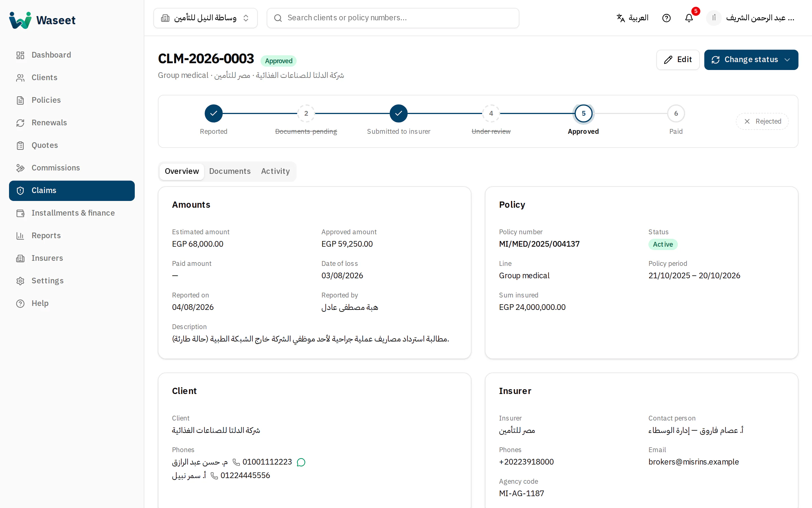Image resolution: width=812 pixels, height=508 pixels.
Task: Switch language to العربية
Action: [x=632, y=18]
